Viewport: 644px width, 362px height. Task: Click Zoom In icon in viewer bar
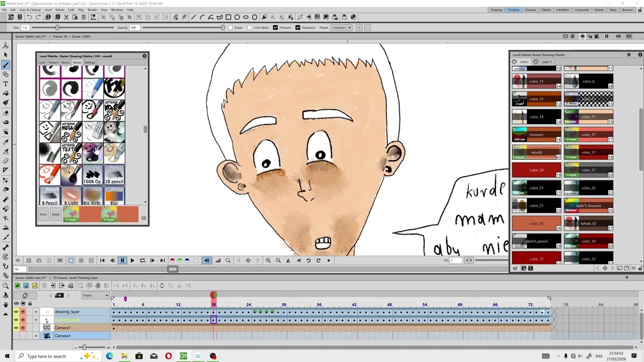[x=268, y=260]
